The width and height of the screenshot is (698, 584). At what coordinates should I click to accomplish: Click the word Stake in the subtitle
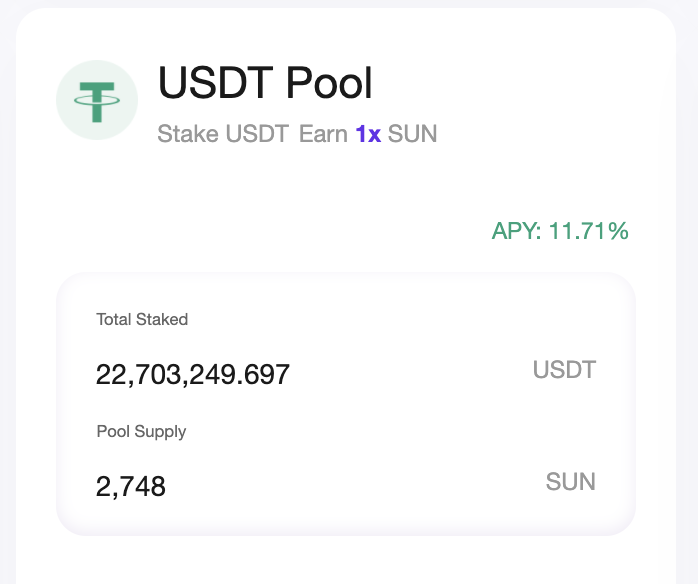[x=188, y=134]
